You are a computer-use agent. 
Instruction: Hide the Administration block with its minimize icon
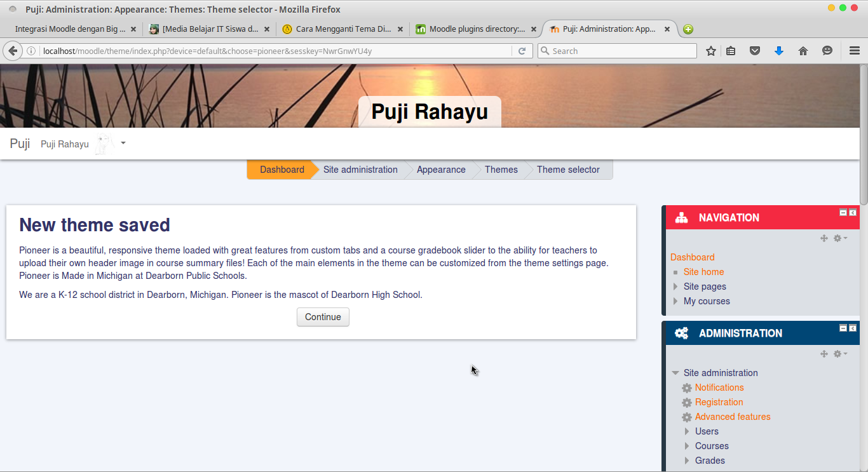(843, 328)
